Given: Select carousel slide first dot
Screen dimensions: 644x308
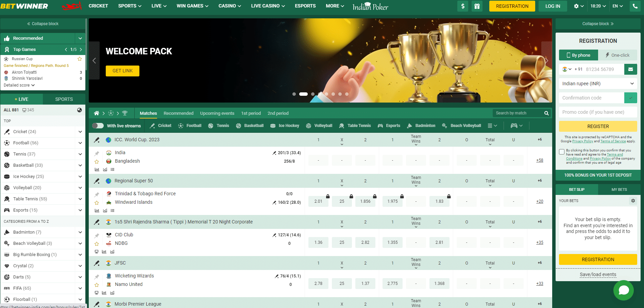Looking at the screenshot, I should [x=294, y=94].
